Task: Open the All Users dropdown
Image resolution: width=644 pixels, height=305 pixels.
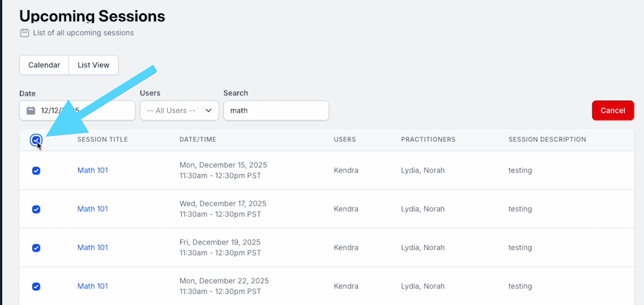Action: click(179, 110)
